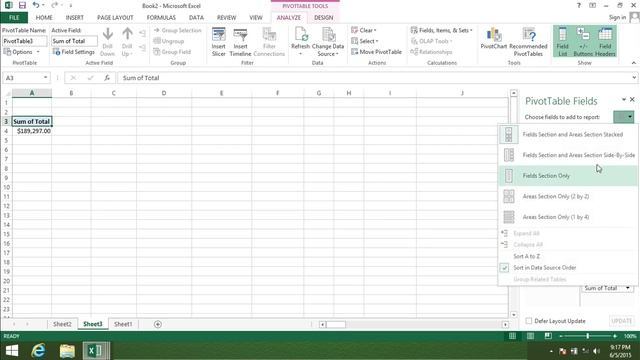640x360 pixels.
Task: Select Fields Section and Areas Section Stacked layout
Action: [568, 134]
